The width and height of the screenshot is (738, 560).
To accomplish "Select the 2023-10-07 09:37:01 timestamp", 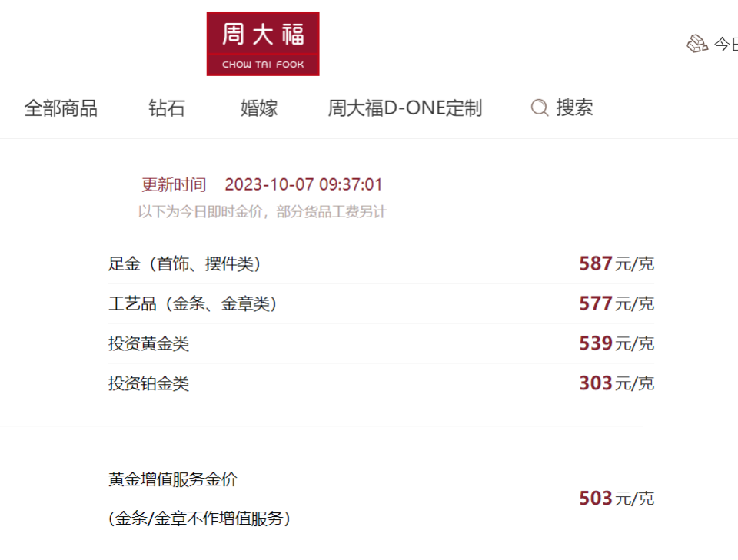I will click(x=304, y=184).
